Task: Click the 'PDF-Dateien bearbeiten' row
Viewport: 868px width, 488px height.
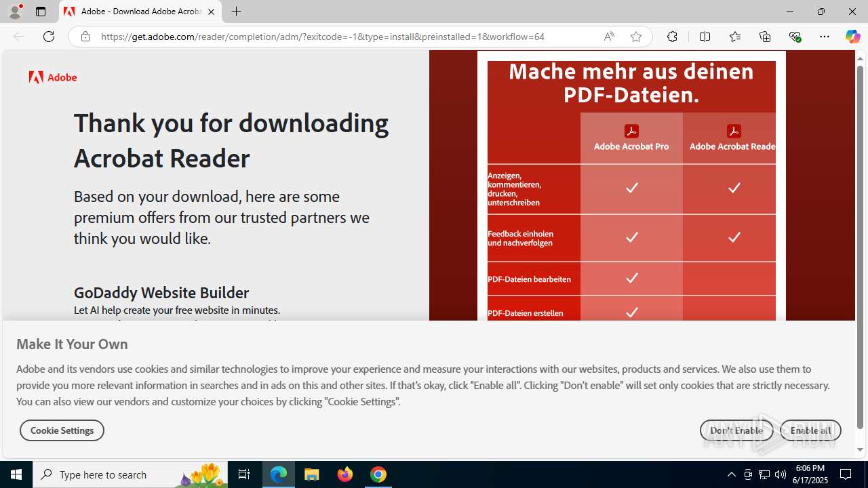Action: (631, 279)
